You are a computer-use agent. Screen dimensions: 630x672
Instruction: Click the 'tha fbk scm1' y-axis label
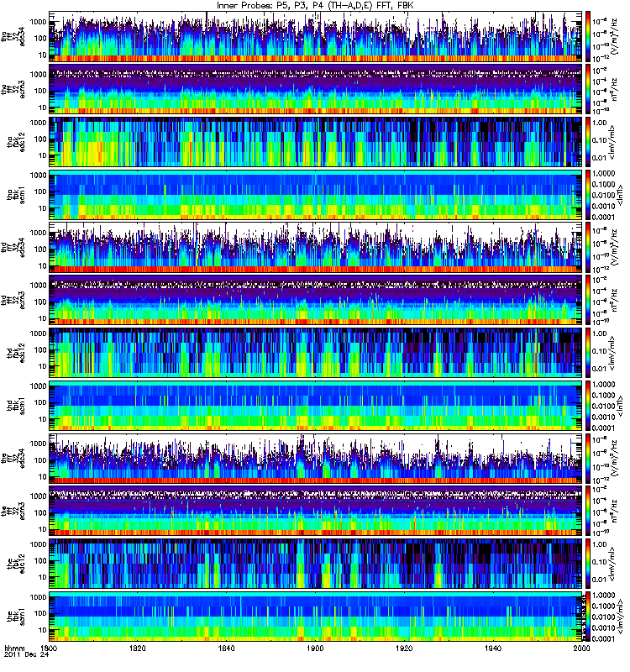pyautogui.click(x=15, y=195)
